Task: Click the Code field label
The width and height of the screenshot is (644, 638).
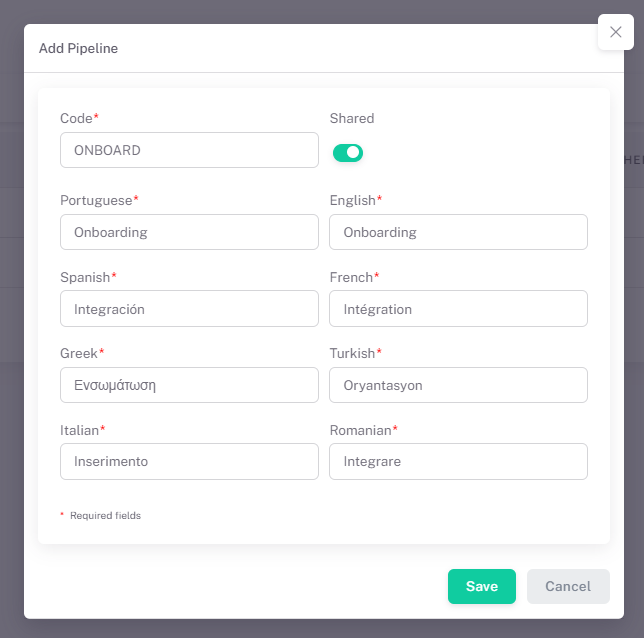Action: pyautogui.click(x=77, y=119)
